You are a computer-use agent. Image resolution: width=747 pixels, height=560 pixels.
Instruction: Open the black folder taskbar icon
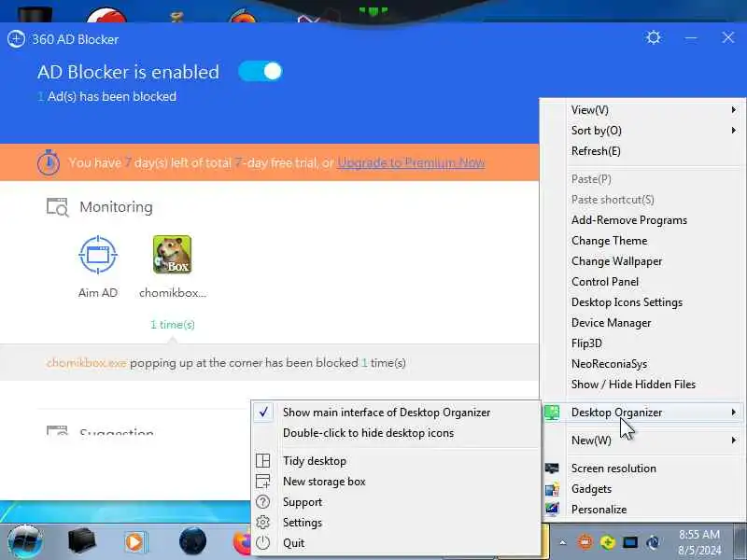coord(81,541)
